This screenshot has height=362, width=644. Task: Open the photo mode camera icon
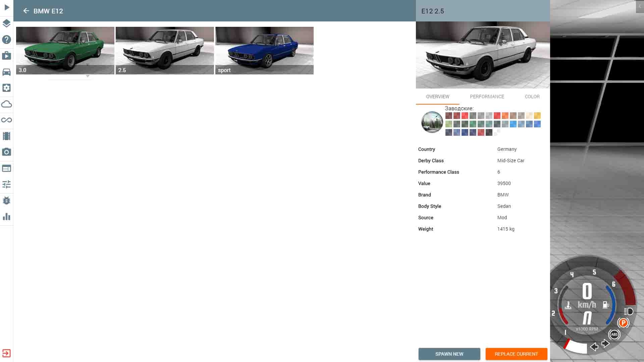pos(6,152)
